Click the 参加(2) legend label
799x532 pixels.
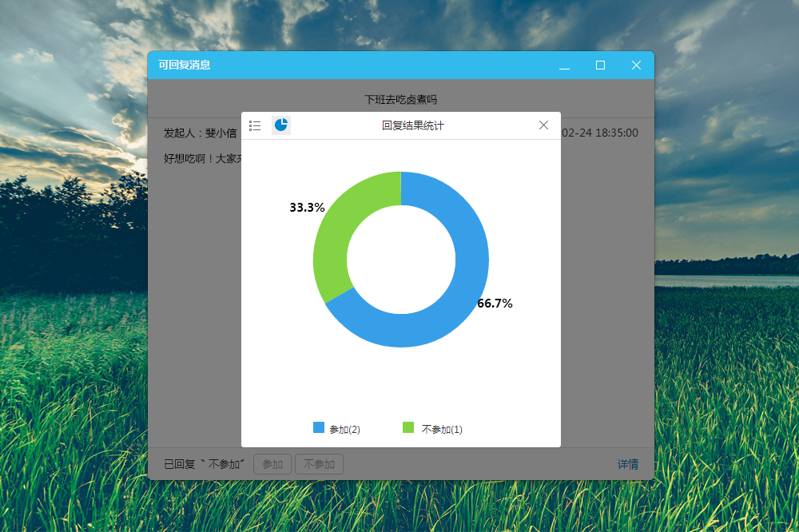click(x=345, y=429)
